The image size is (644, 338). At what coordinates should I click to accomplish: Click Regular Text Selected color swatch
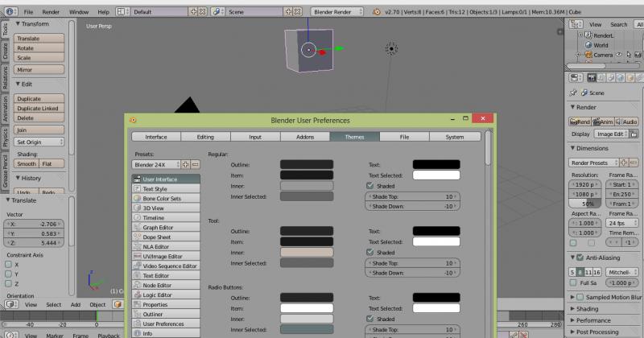[x=436, y=175]
